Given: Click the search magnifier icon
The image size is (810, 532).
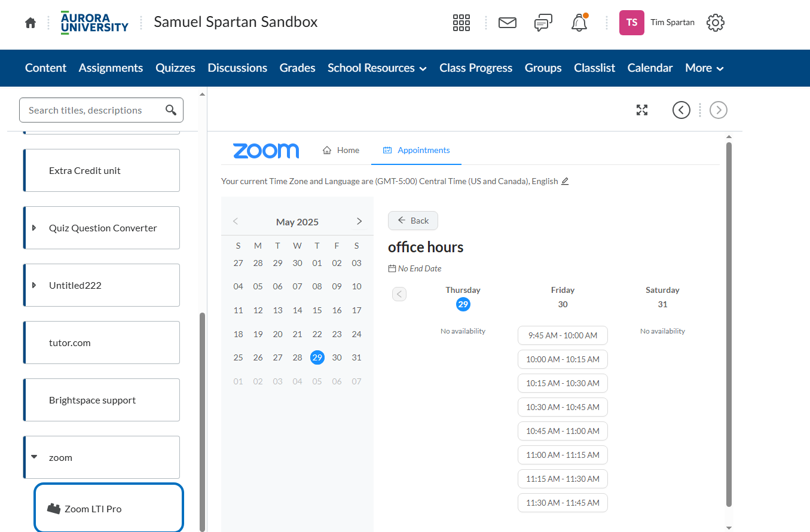Looking at the screenshot, I should (x=171, y=110).
